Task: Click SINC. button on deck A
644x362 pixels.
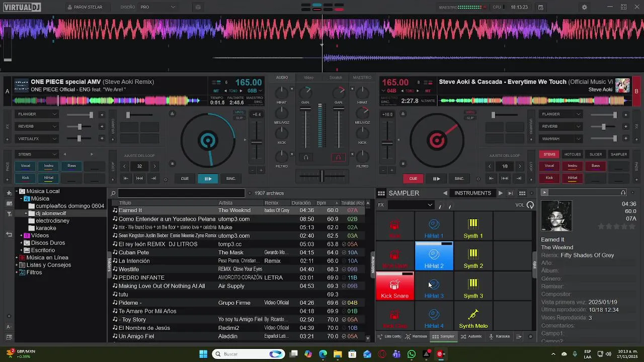Action: click(231, 178)
